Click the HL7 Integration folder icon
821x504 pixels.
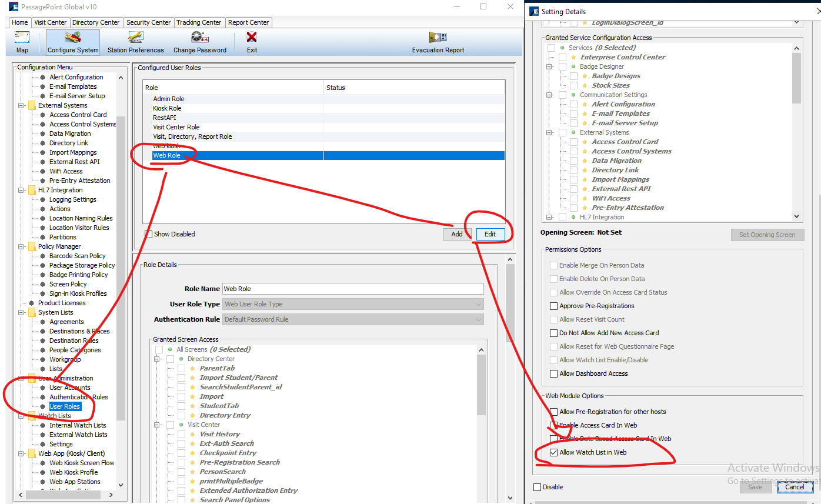click(31, 190)
